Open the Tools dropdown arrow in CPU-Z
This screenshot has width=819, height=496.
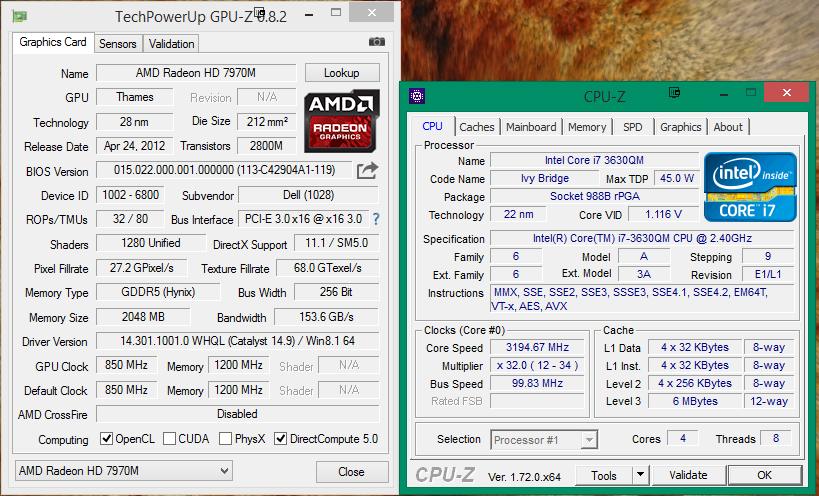640,475
